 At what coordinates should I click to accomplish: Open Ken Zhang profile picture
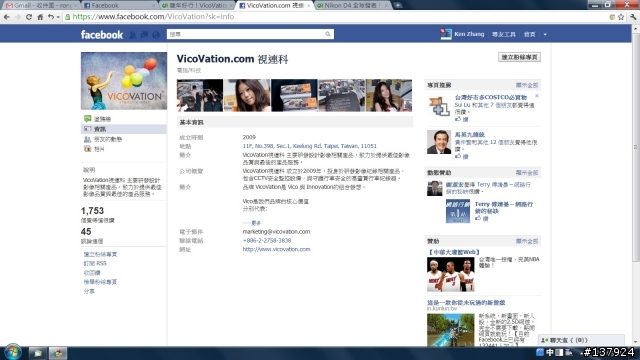pos(446,34)
